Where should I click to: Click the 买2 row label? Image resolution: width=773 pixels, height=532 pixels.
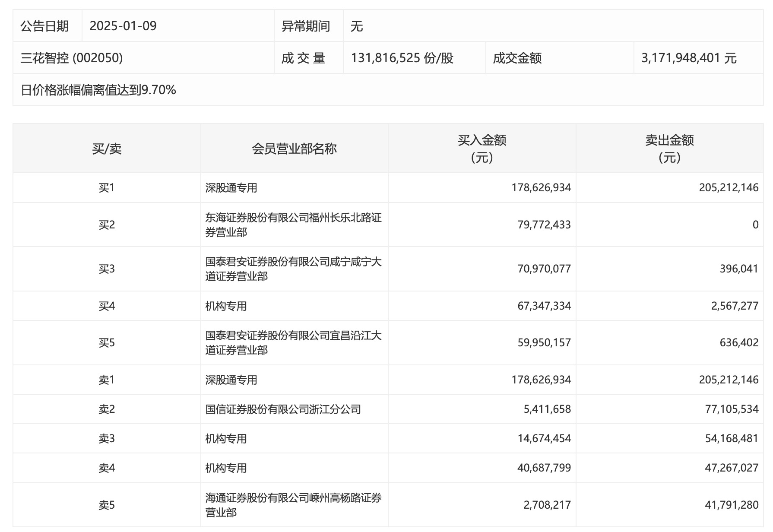(107, 225)
